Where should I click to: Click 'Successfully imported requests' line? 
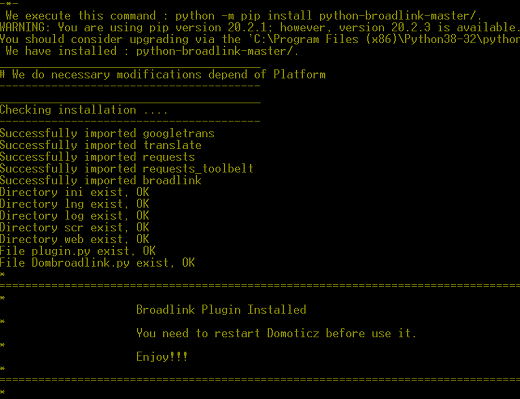97,157
